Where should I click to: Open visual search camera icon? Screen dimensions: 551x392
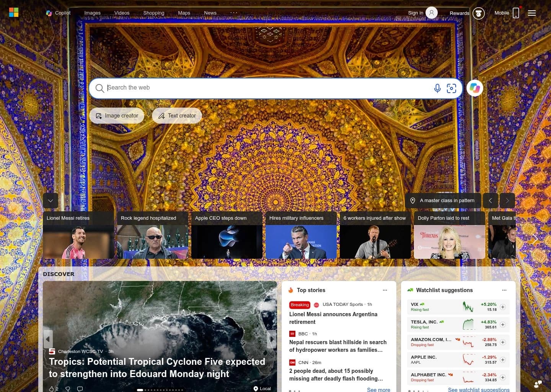(x=452, y=88)
